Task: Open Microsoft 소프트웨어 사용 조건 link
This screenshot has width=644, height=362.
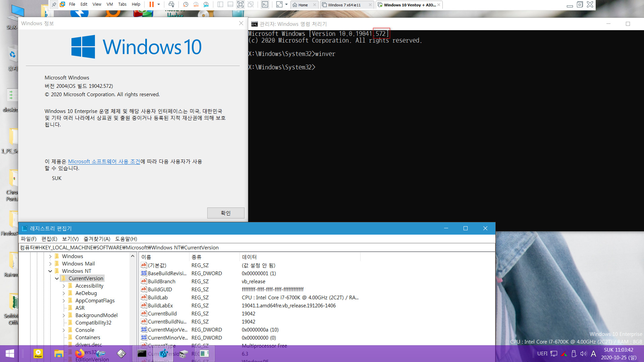Action: 104,162
